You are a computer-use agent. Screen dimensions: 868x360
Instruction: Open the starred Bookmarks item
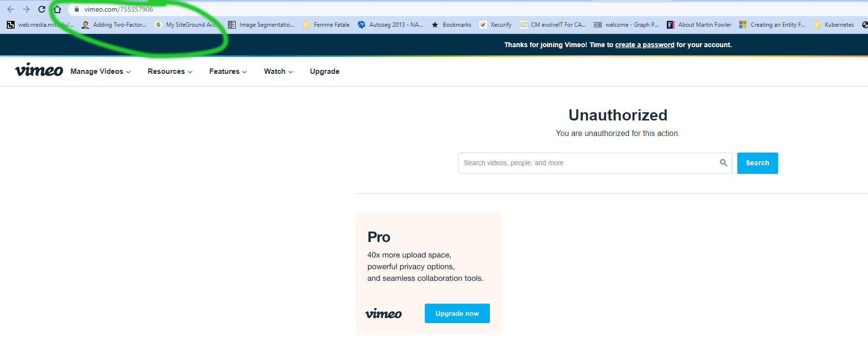451,25
